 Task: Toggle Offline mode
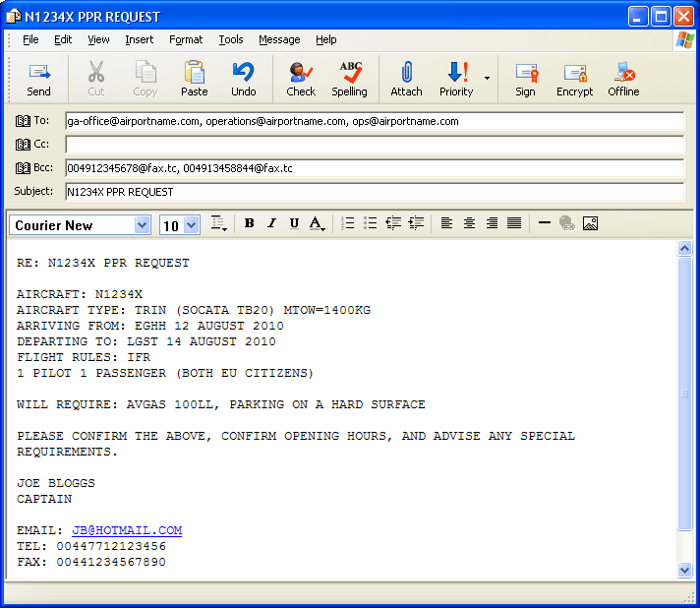623,80
